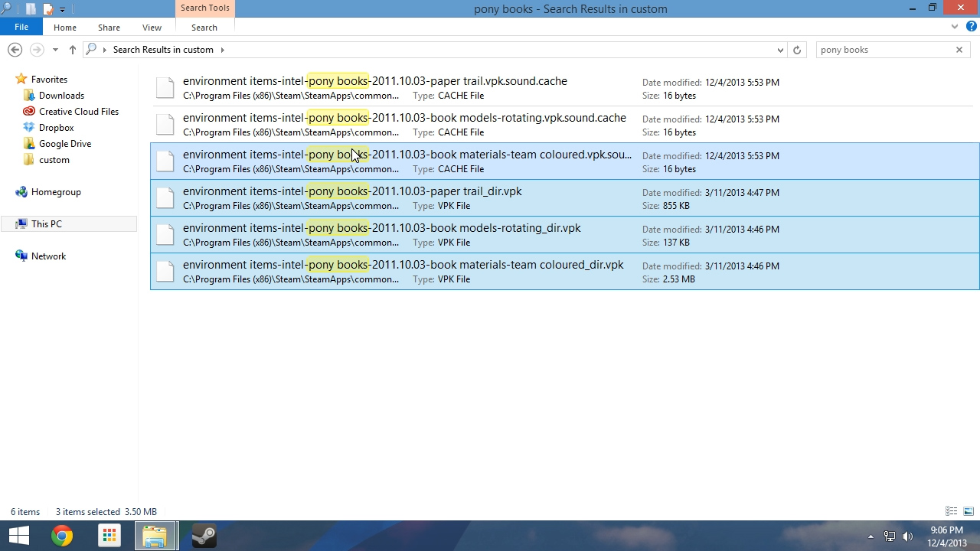
Task: Switch to Large icons view in status bar
Action: click(x=969, y=511)
